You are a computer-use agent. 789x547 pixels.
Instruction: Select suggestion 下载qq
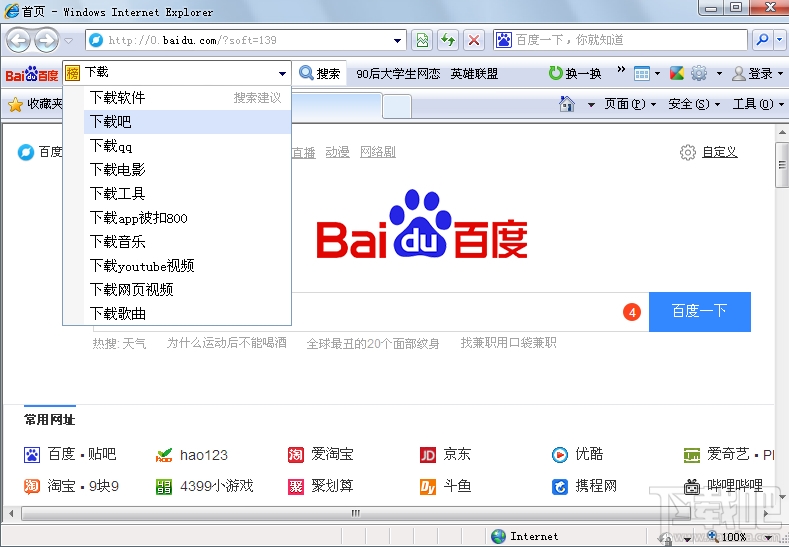(187, 146)
